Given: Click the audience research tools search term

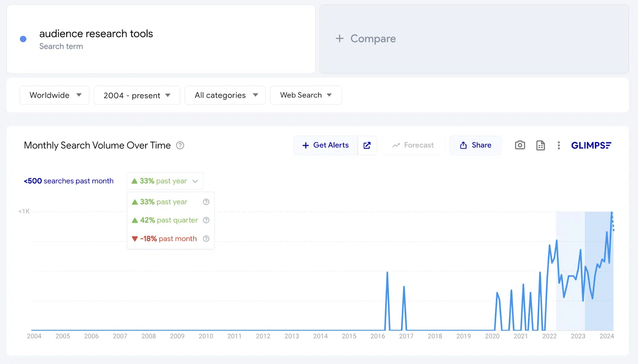Looking at the screenshot, I should [x=96, y=33].
